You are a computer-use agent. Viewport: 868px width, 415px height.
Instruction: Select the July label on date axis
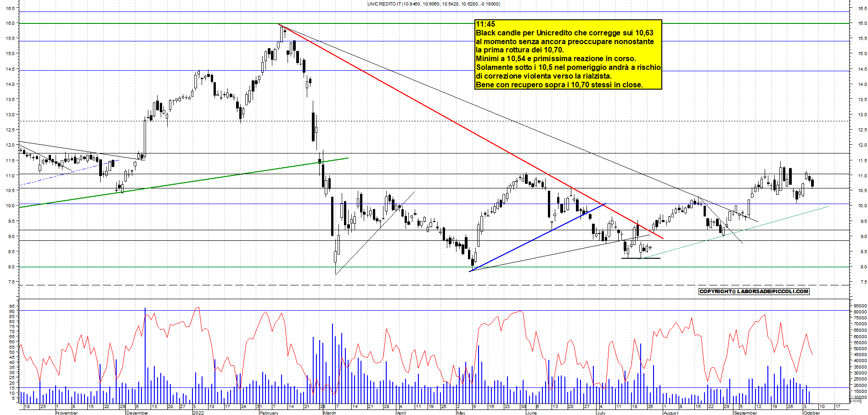point(600,413)
